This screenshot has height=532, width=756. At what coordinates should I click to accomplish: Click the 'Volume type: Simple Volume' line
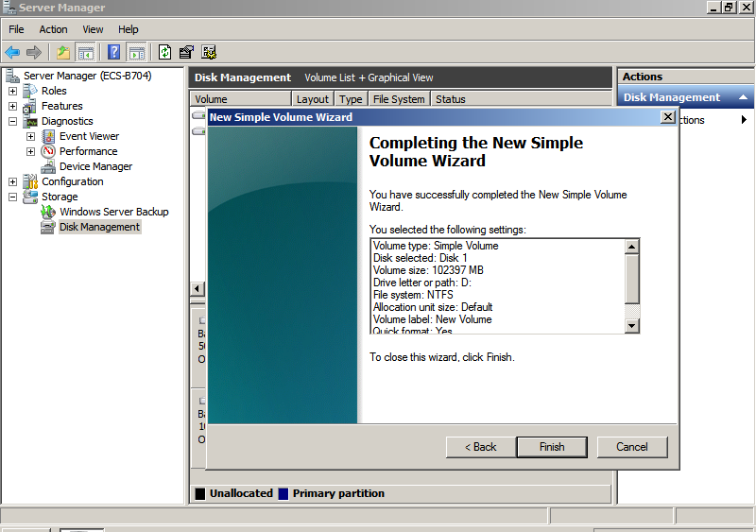coord(436,246)
